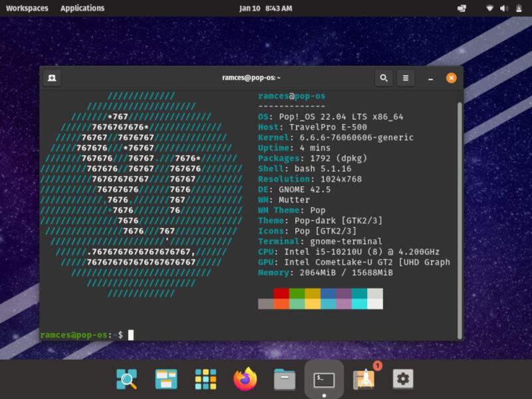This screenshot has width=532, height=399.
Task: Open the Applications menu
Action: pos(82,8)
